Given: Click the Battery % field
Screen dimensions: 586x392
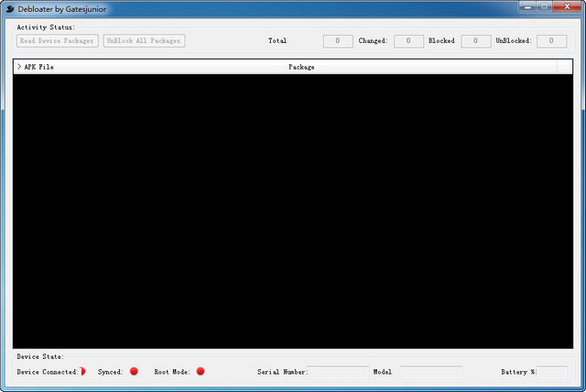Looking at the screenshot, I should (x=552, y=373).
